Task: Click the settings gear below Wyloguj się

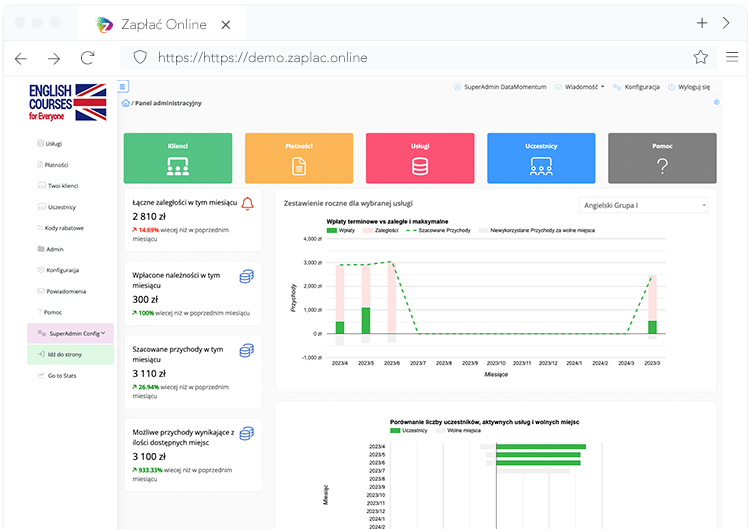Action: 716,102
